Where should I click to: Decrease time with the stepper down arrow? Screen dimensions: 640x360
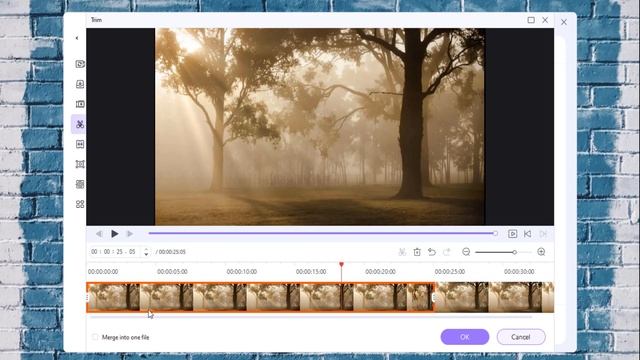[x=146, y=255]
